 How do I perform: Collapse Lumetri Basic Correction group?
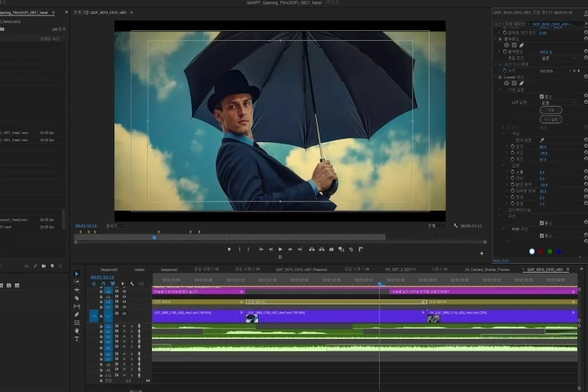click(500, 90)
